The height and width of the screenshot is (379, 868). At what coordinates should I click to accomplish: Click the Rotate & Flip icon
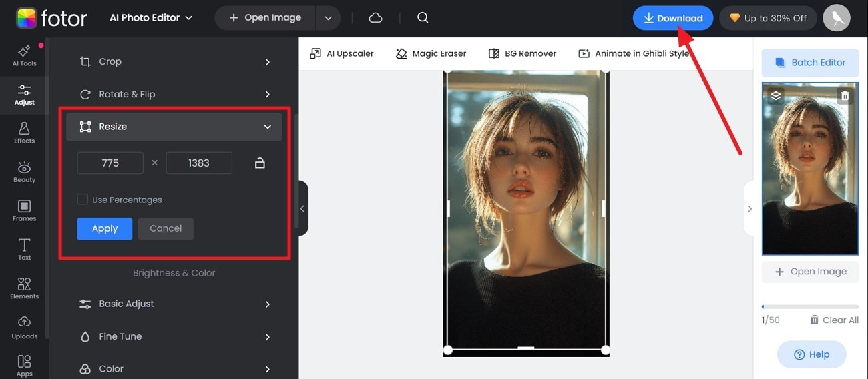tap(85, 94)
